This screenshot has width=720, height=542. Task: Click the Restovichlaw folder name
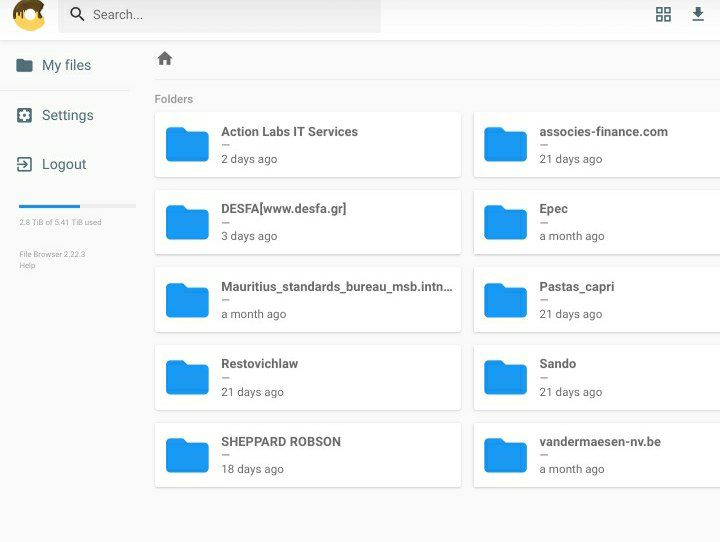tap(259, 364)
